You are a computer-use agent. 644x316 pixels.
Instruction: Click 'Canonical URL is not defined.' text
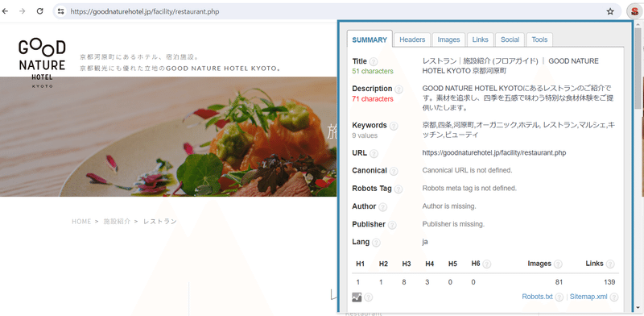[x=468, y=170]
